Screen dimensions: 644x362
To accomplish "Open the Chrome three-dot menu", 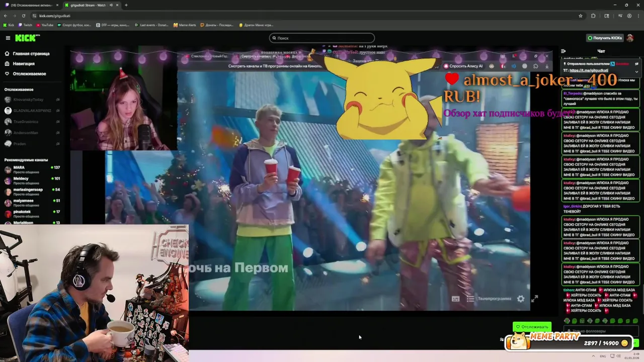I will pos(638,16).
